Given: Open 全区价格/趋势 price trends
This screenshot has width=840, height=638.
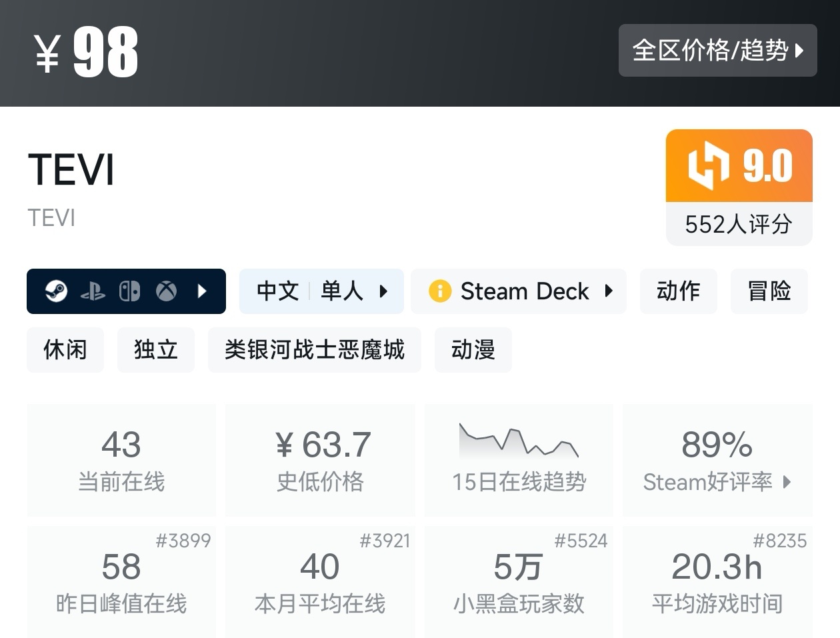Looking at the screenshot, I should (x=717, y=51).
